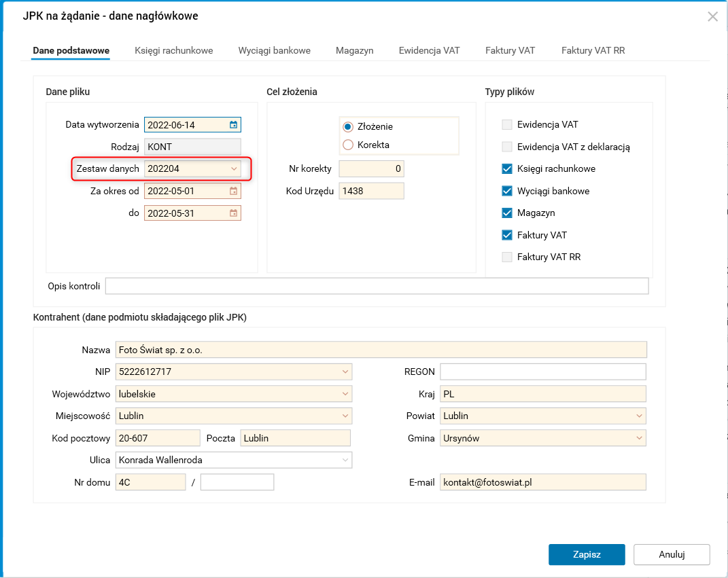Open the Ewidencja VAT tab
728x578 pixels.
(x=429, y=50)
